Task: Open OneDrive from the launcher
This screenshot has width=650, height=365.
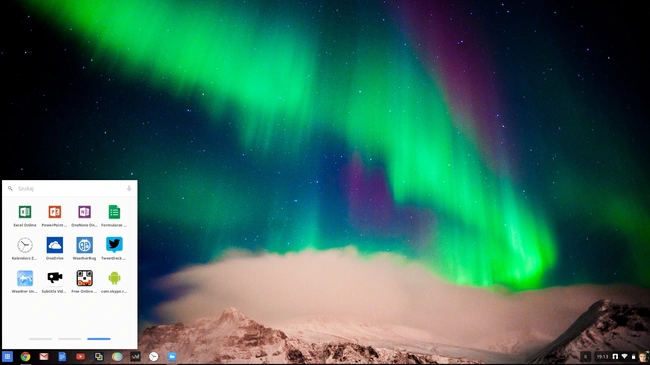Action: pyautogui.click(x=54, y=248)
